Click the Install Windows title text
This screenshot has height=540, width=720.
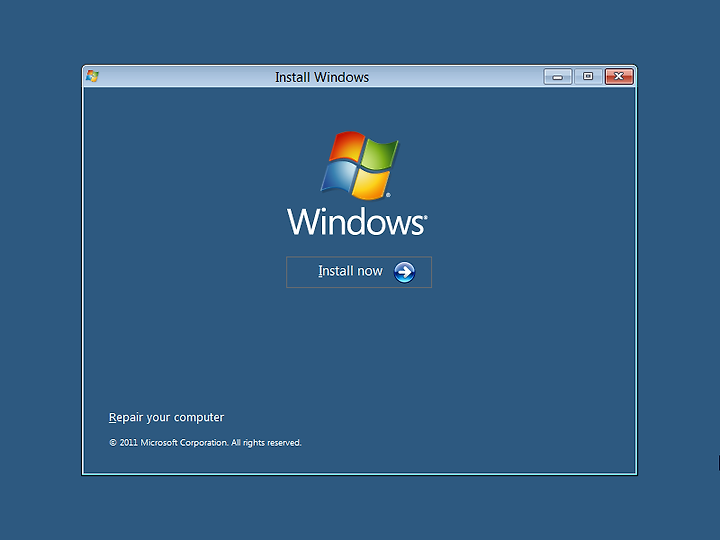point(322,77)
